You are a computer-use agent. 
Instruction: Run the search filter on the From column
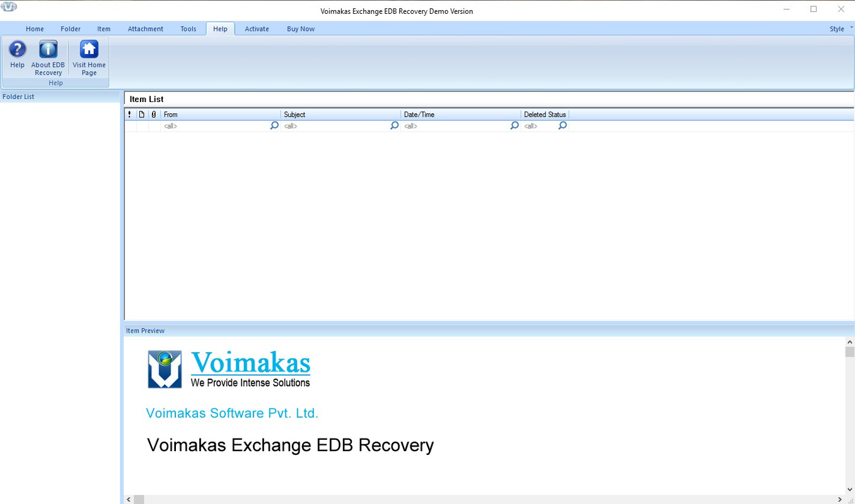tap(274, 125)
